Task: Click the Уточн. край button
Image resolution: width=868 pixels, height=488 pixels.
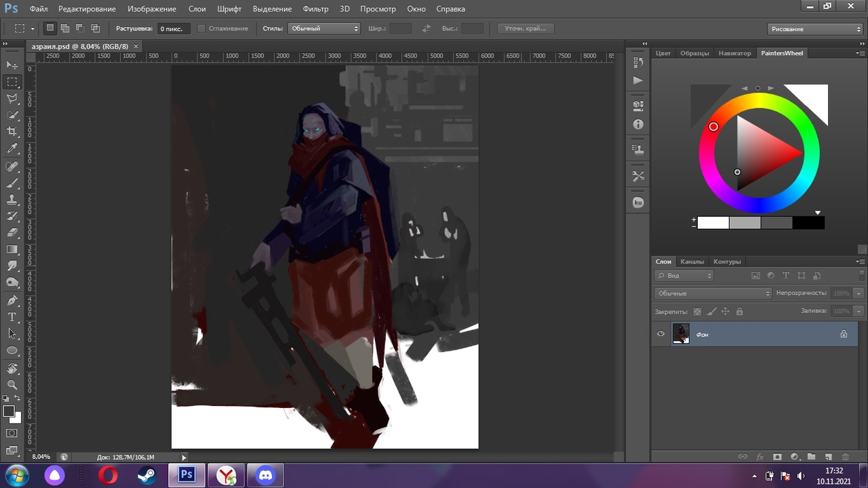Action: coord(526,28)
